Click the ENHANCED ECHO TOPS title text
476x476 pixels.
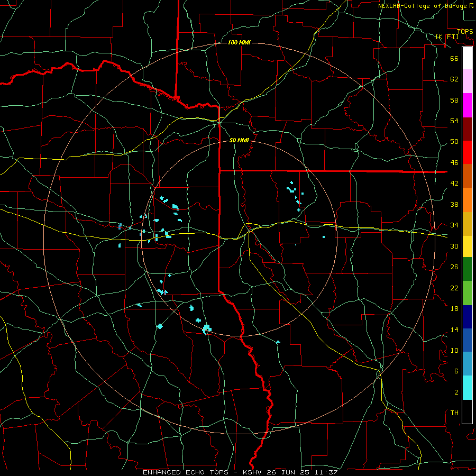click(x=186, y=472)
